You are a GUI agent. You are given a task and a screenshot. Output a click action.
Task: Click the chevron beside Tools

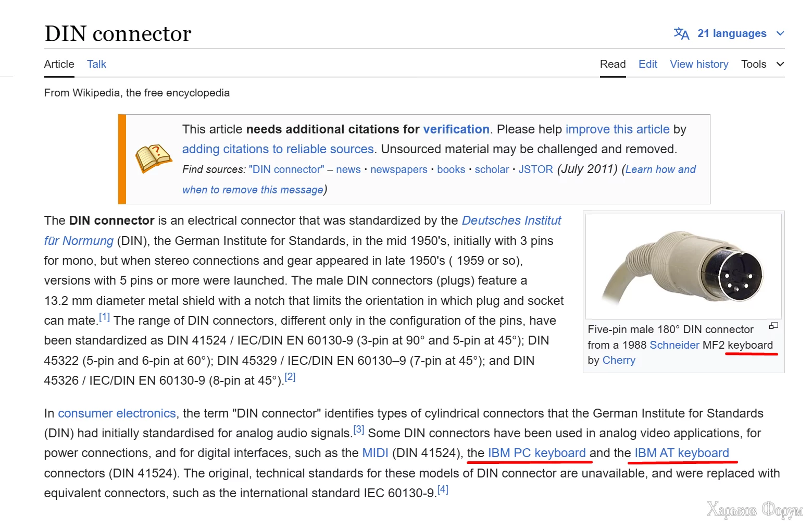click(780, 64)
